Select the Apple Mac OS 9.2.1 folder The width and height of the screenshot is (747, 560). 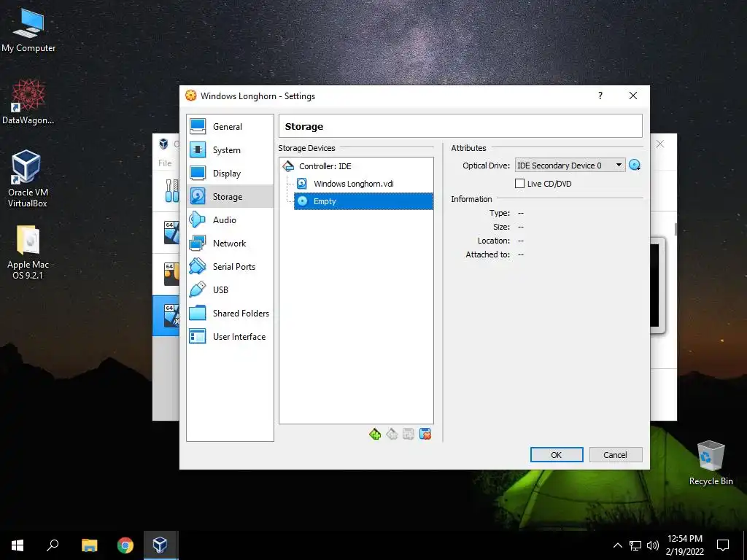(x=28, y=252)
